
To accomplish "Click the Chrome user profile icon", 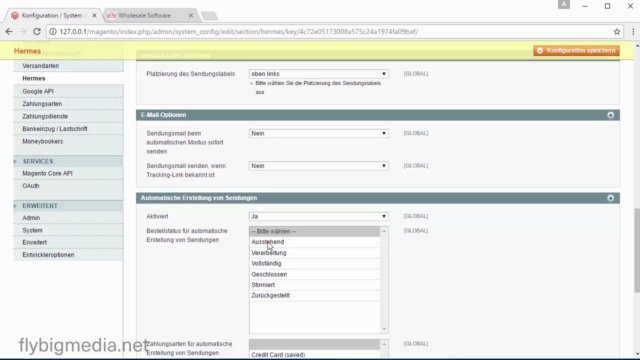I will [564, 4].
